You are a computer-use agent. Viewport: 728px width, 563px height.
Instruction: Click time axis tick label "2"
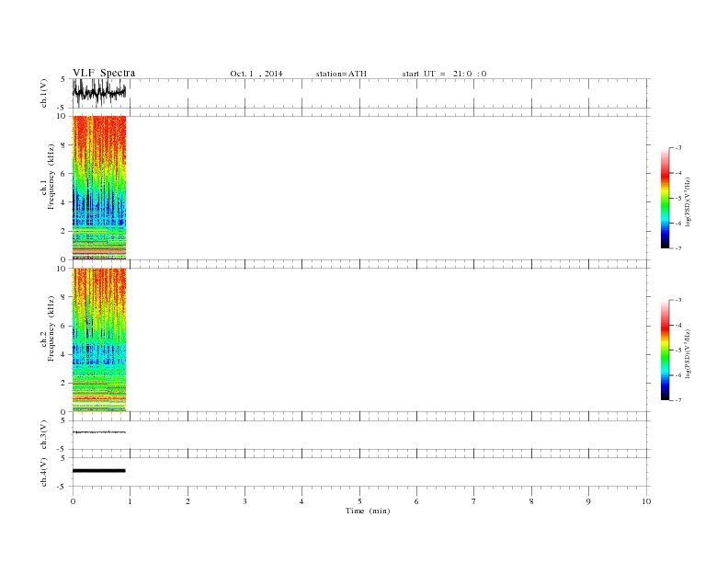(188, 501)
